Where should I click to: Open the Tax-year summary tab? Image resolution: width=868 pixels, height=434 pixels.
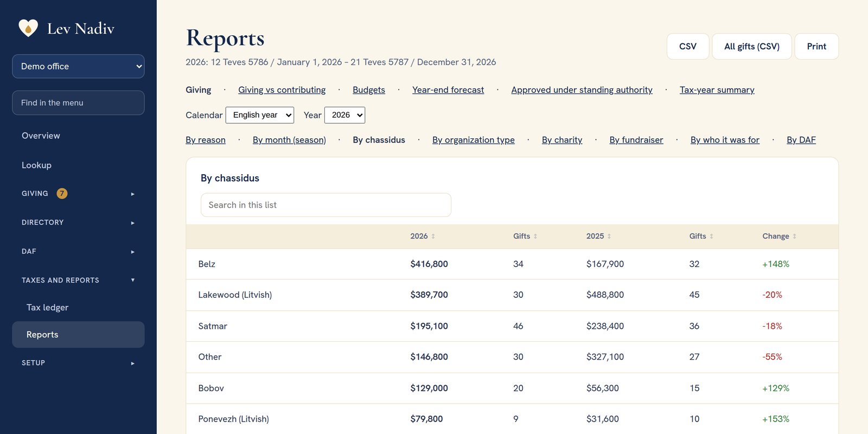tap(717, 90)
